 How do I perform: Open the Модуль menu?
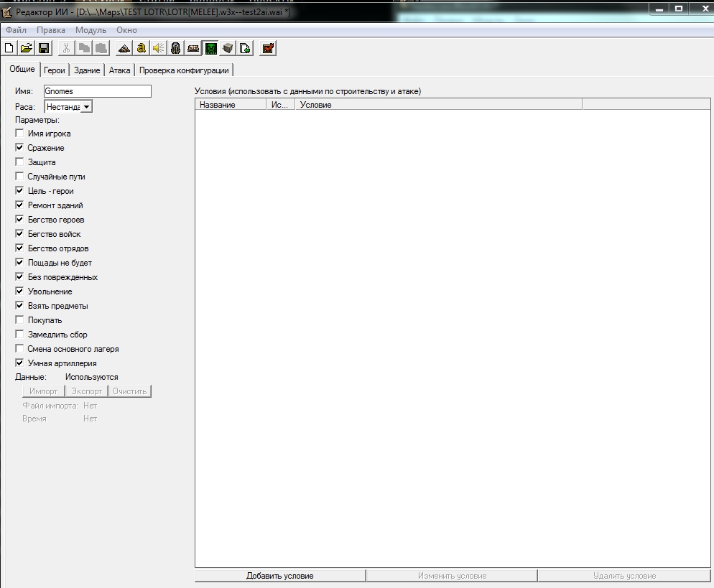coord(91,30)
